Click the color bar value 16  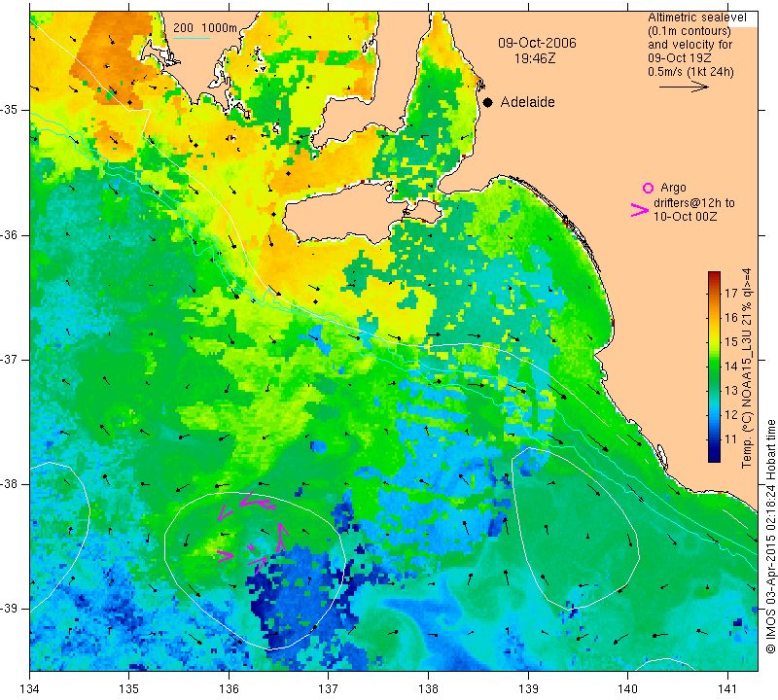(x=731, y=317)
